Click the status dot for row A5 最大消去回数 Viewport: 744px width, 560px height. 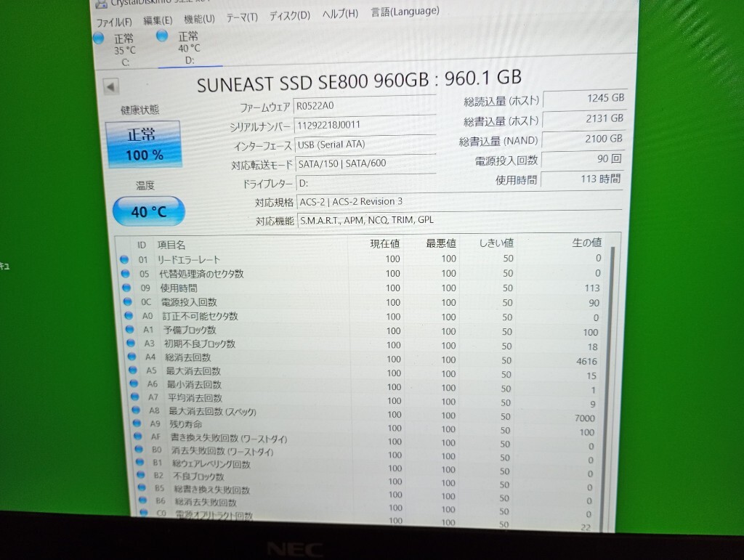134,370
